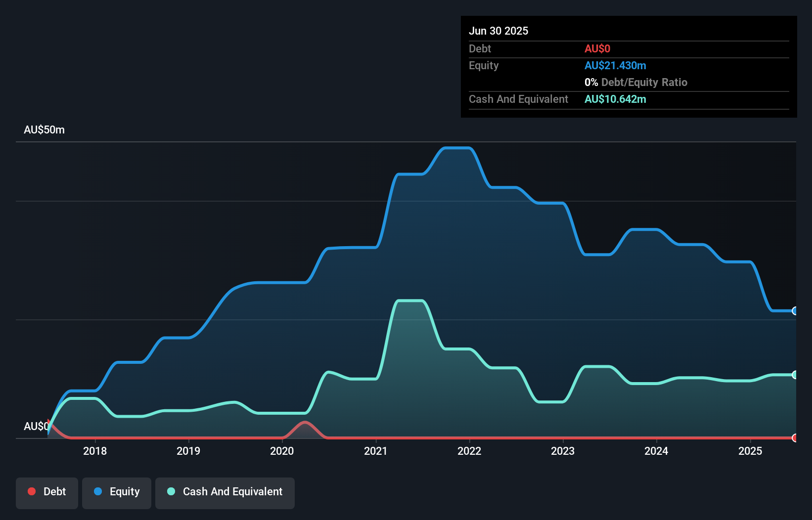Viewport: 812px width, 520px height.
Task: Open details for the Debt/Equity Ratio row
Action: click(636, 82)
